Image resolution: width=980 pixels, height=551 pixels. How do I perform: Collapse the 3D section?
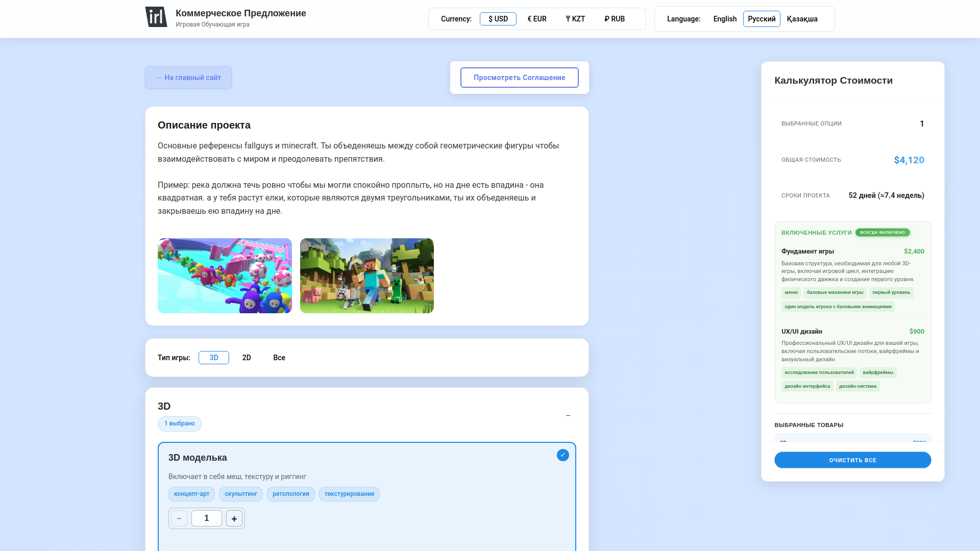pyautogui.click(x=568, y=415)
